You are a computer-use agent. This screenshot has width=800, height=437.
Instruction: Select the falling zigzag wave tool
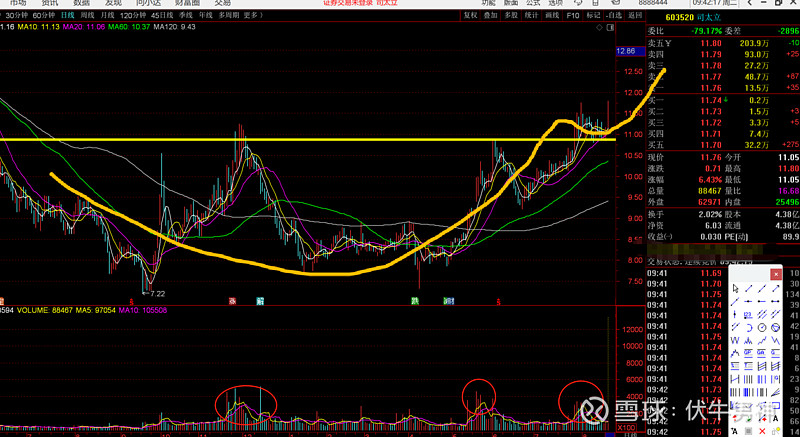coord(776,340)
